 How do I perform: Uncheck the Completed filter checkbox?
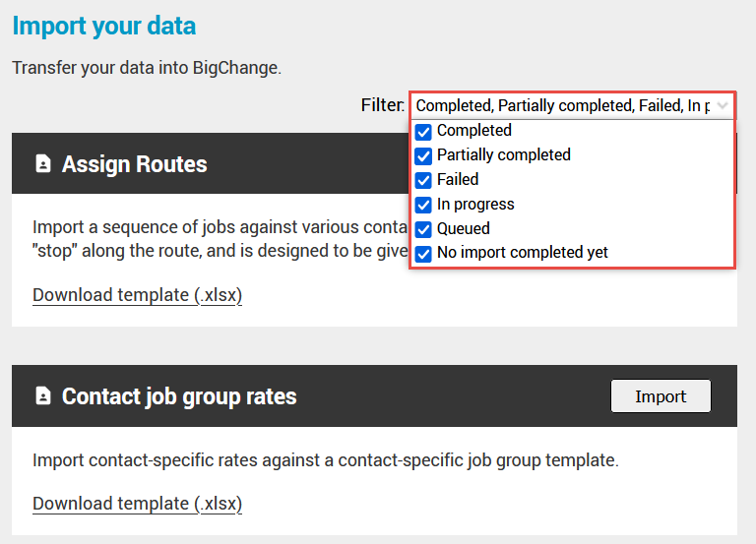click(423, 131)
